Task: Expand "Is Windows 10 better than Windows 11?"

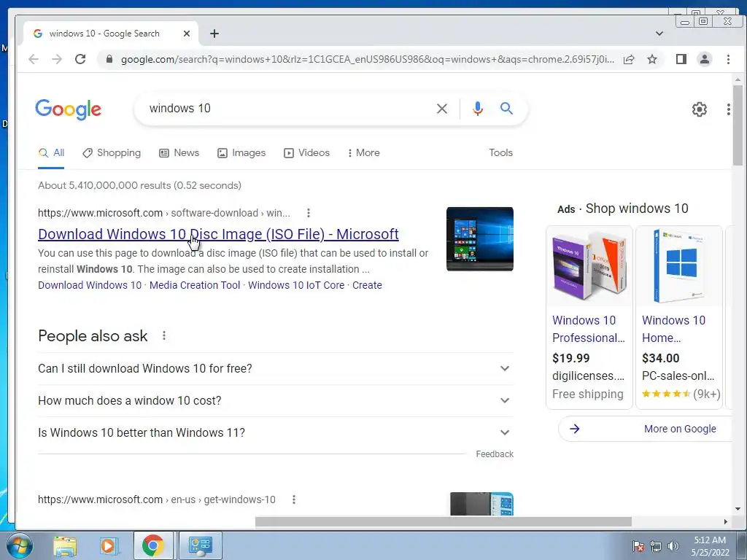Action: [x=275, y=432]
